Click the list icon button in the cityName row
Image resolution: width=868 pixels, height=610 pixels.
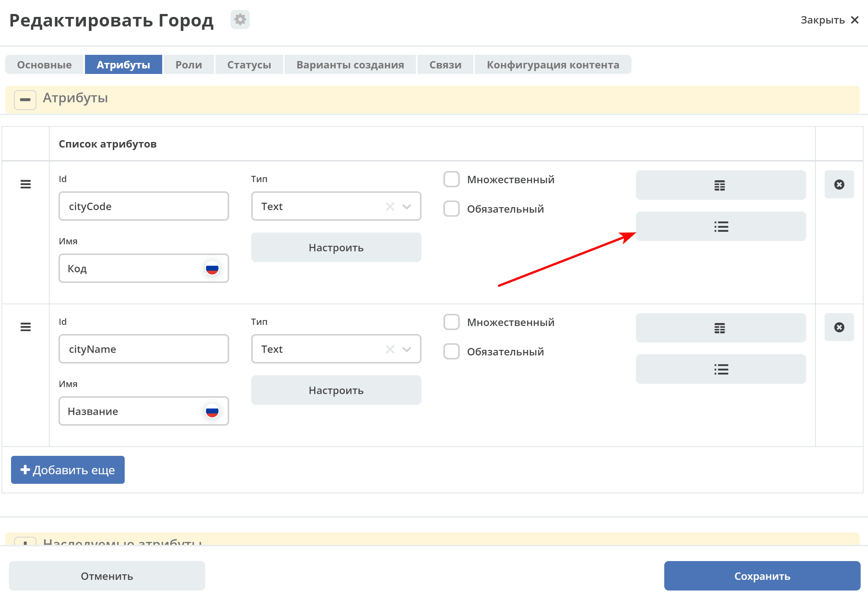[721, 369]
